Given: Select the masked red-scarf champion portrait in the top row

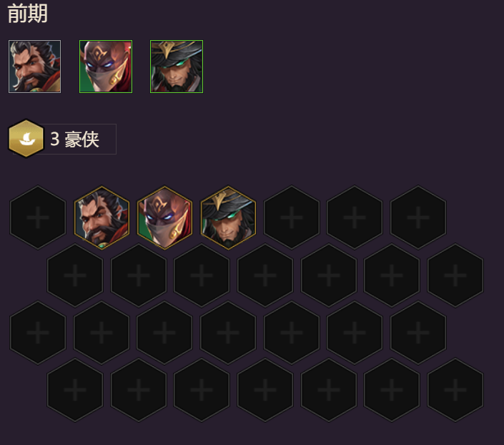Looking at the screenshot, I should pos(106,67).
